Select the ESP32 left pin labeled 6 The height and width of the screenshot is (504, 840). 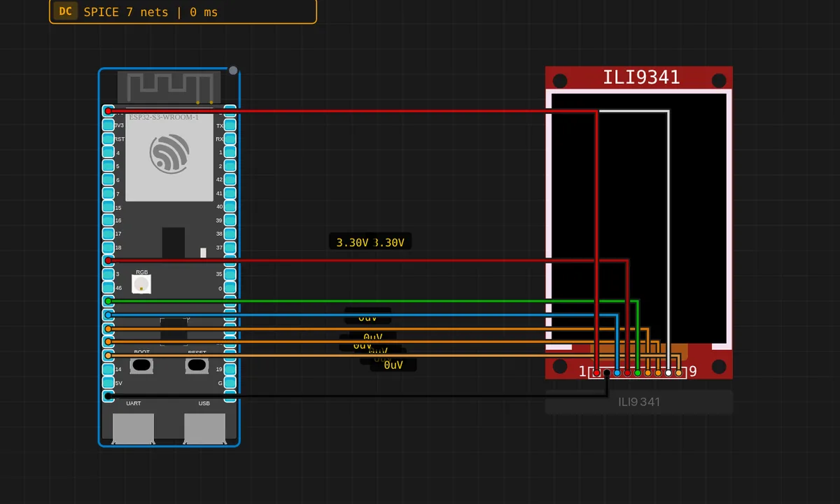[108, 180]
